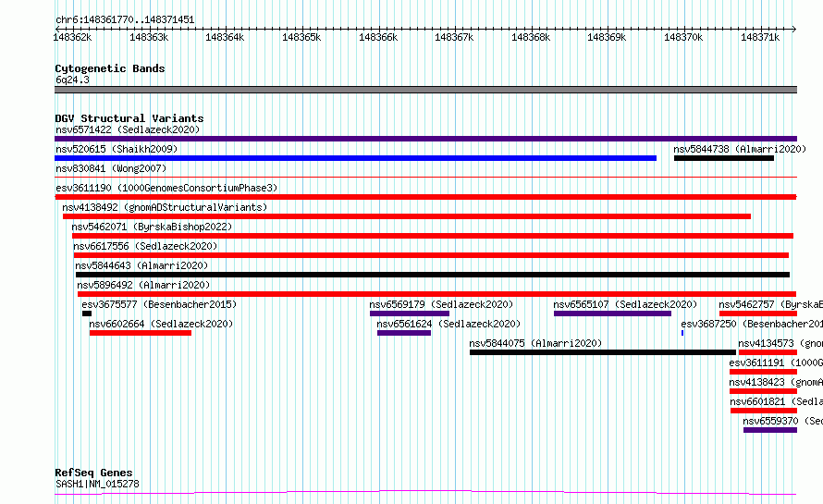Open the nsv6559370 variant label
The height and width of the screenshot is (504, 823).
point(782,421)
